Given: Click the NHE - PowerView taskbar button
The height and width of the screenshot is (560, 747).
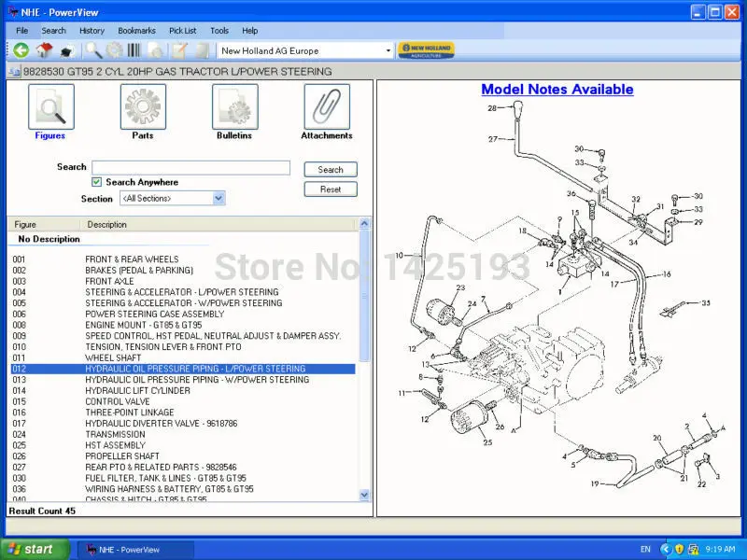Looking at the screenshot, I should [134, 550].
